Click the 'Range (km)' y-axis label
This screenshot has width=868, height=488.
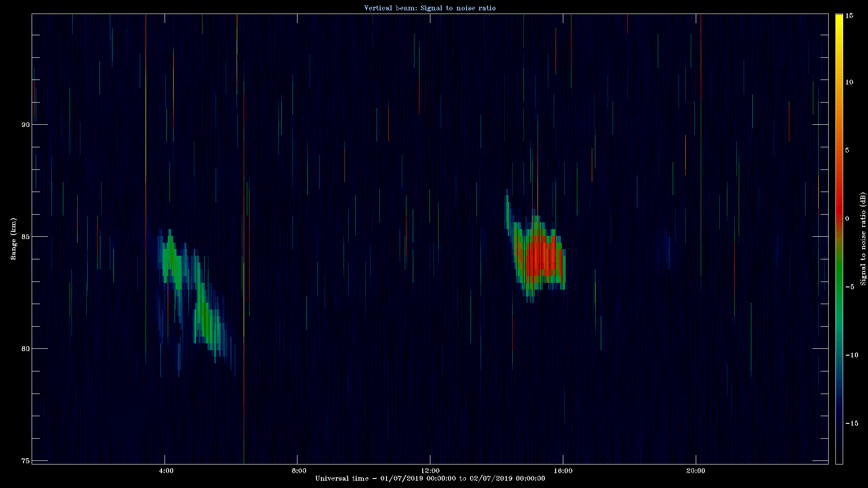(x=14, y=239)
